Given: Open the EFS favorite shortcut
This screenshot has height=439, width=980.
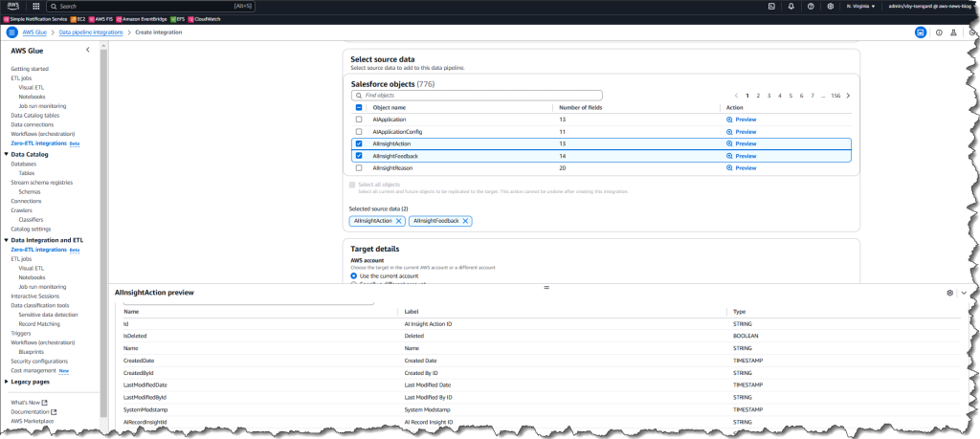Looking at the screenshot, I should click(x=177, y=19).
